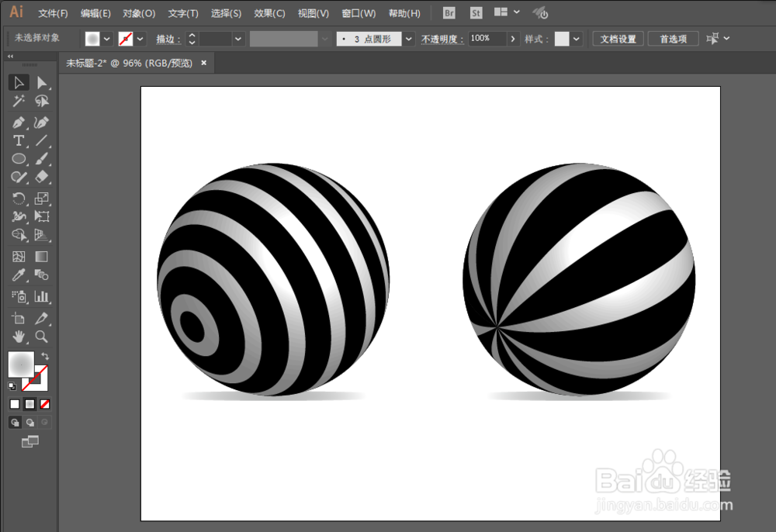Open the 文件(F) menu

[x=53, y=13]
